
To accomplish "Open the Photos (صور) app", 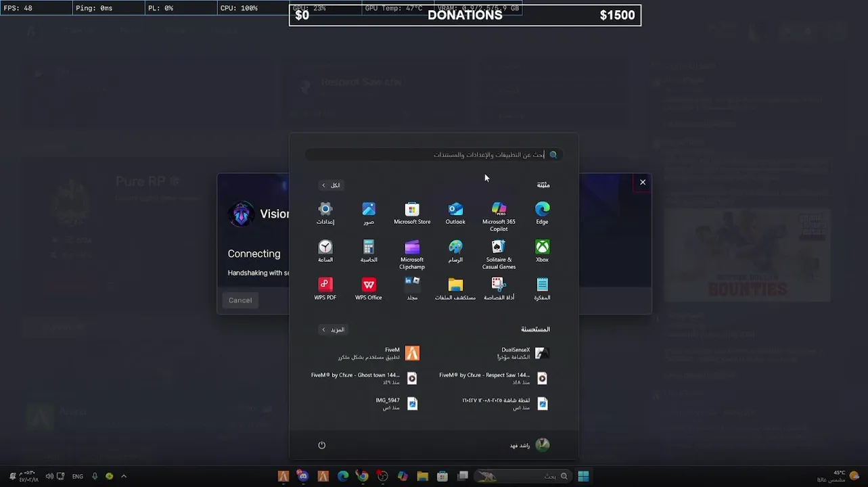I will click(x=369, y=213).
